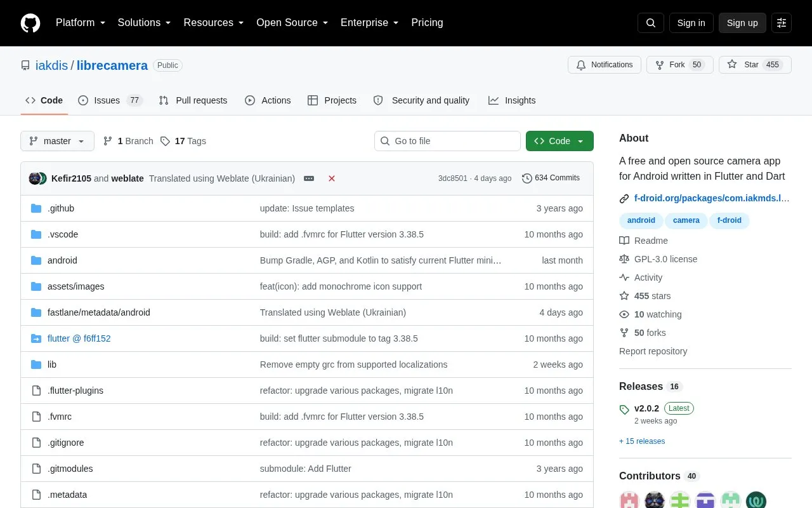This screenshot has height=508, width=812.
Task: Switch to the Issues tab
Action: tap(110, 100)
